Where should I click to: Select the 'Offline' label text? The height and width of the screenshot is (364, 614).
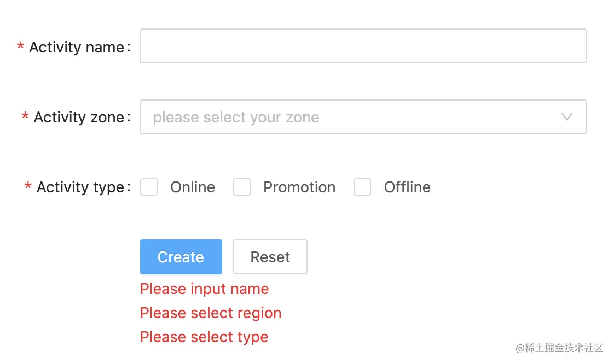tap(407, 187)
